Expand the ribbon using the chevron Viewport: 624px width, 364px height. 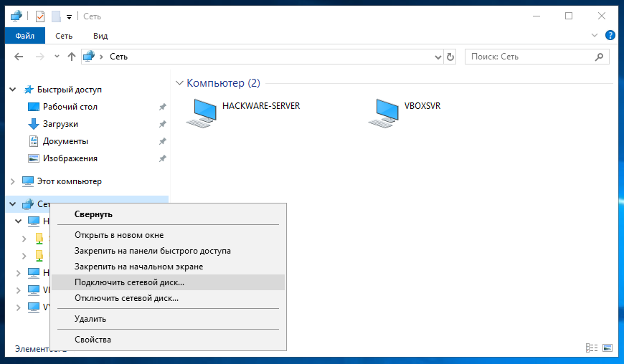594,34
